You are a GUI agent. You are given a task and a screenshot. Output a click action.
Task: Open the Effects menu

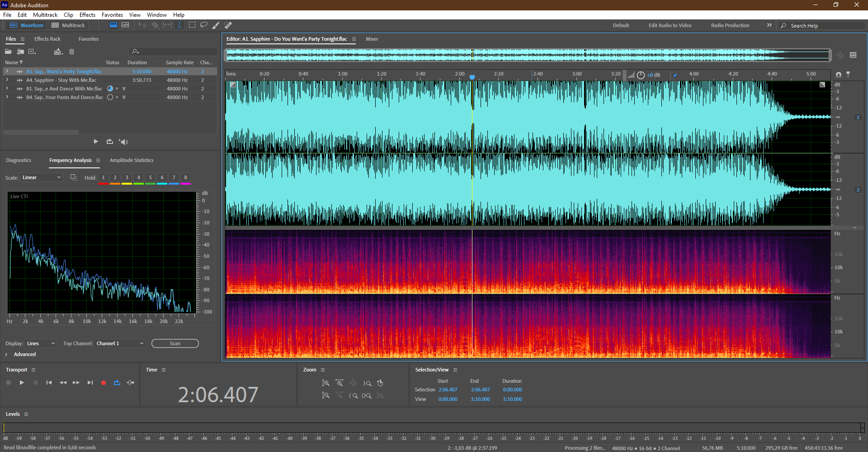87,15
